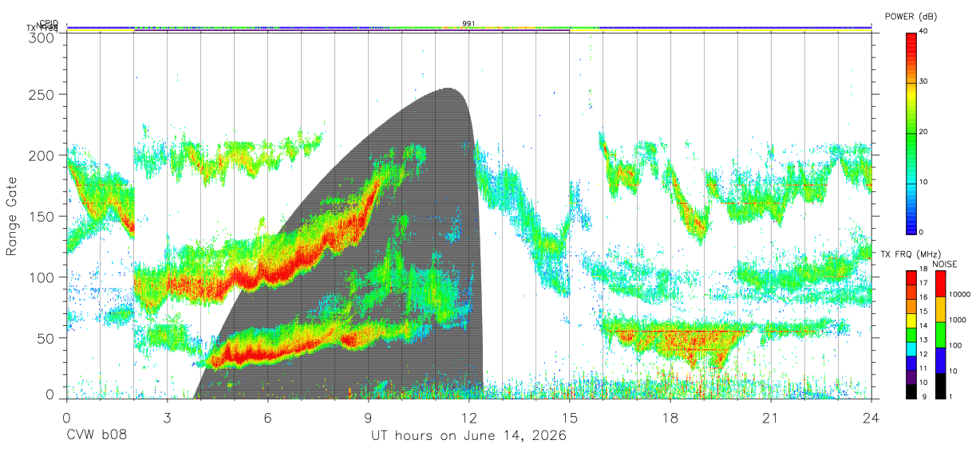The height and width of the screenshot is (452, 980).
Task: Click the '100' NOISE scale label
Action: coord(954,346)
